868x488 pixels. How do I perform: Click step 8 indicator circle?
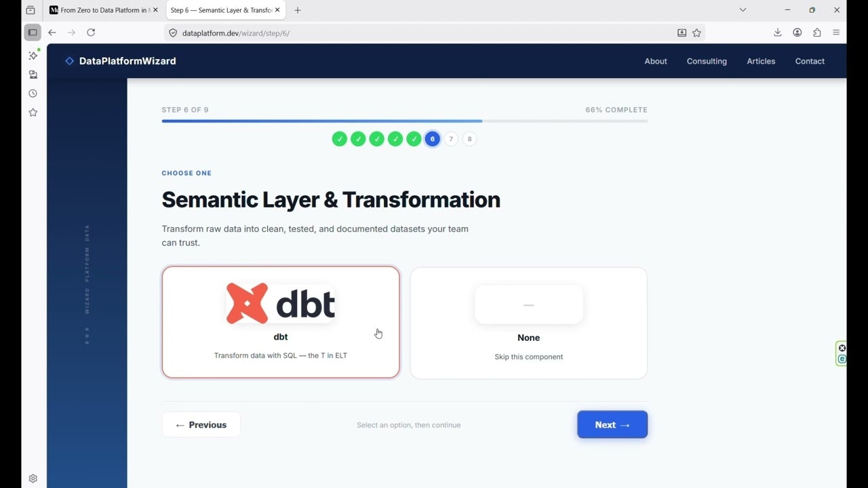469,139
